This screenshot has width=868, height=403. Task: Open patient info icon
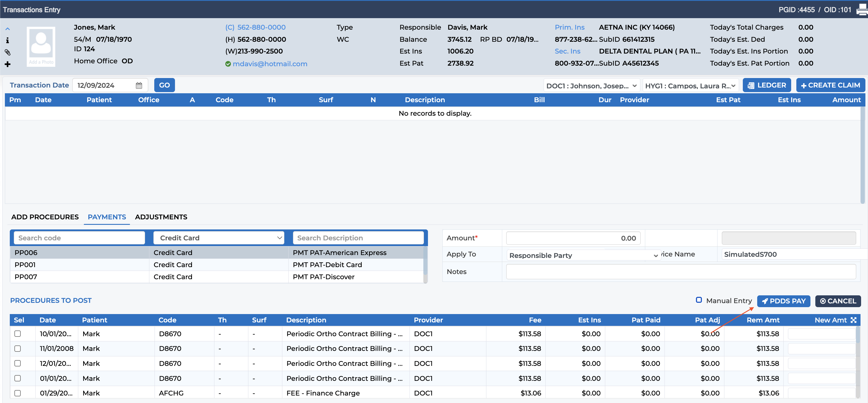coord(7,40)
